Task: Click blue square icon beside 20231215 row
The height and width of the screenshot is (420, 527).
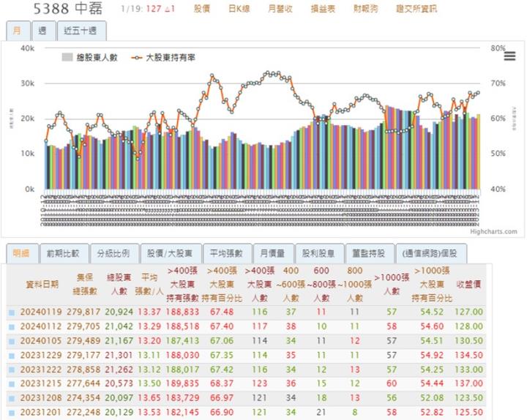Action: pos(11,383)
